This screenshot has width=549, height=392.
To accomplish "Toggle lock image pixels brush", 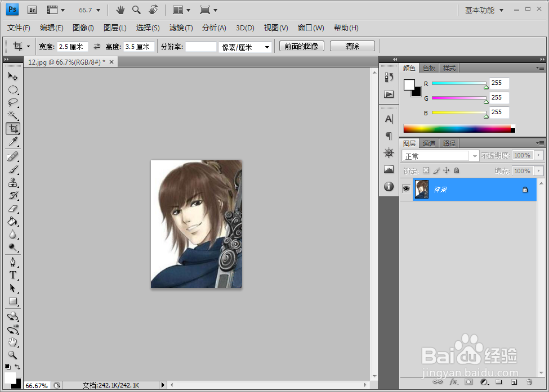I will [x=436, y=170].
